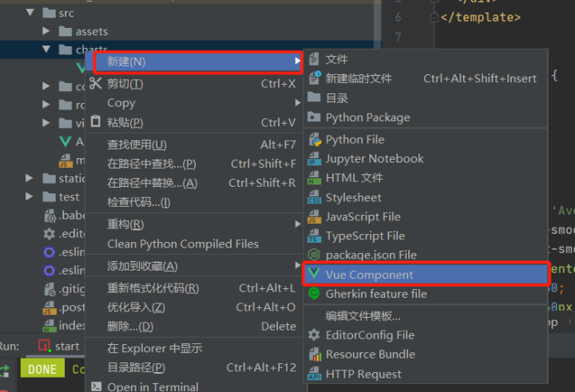The height and width of the screenshot is (392, 575).
Task: Open the start run configuration tab
Action: coord(58,346)
